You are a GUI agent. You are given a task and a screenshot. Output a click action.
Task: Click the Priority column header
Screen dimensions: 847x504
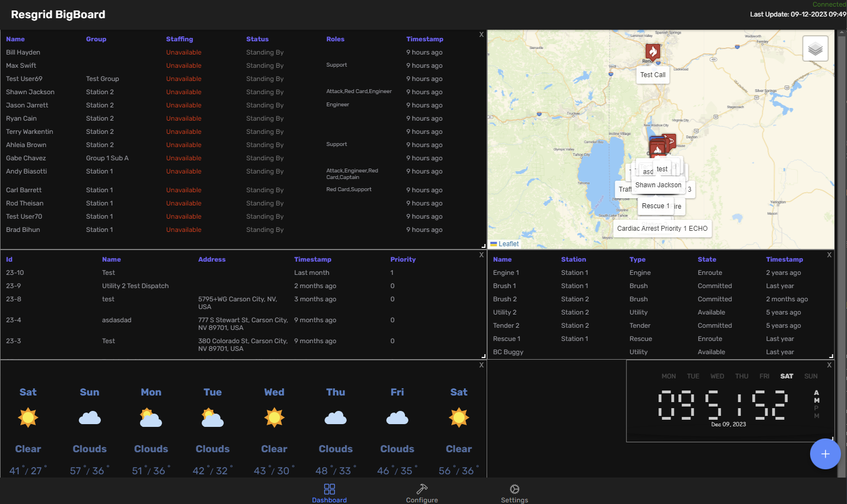(403, 259)
